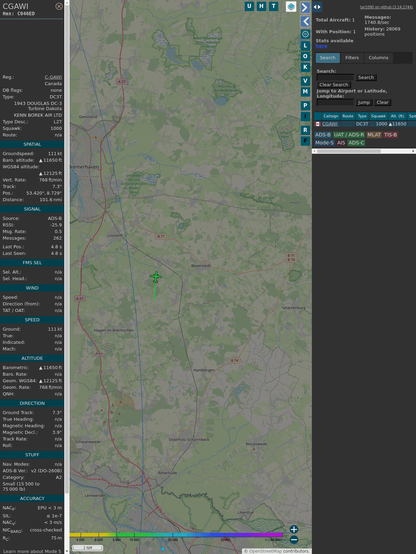This screenshot has width=416, height=554.
Task: Sort table by Type column
Action: [x=362, y=116]
